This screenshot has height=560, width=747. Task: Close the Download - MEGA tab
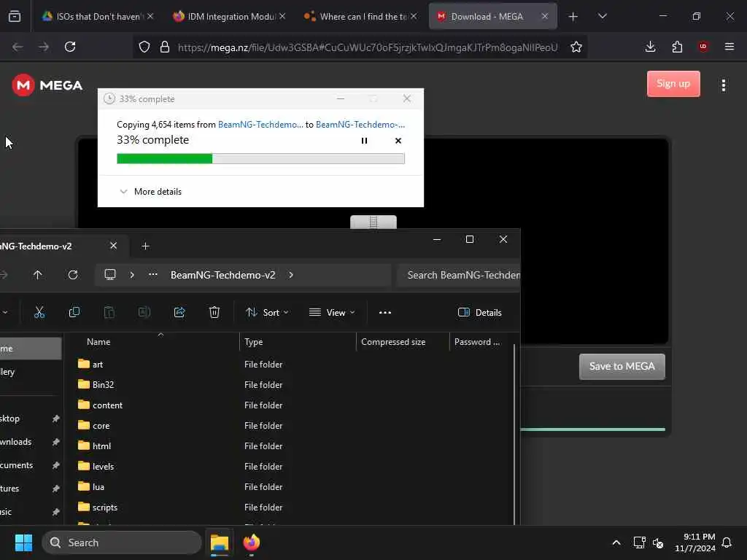pos(544,16)
